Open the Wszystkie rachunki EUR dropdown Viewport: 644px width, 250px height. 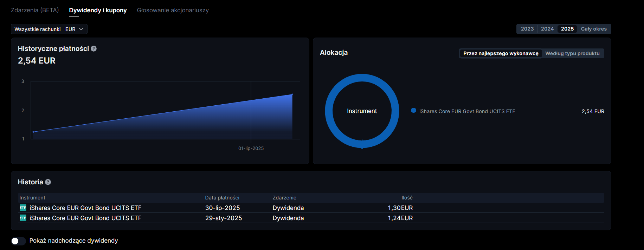49,29
